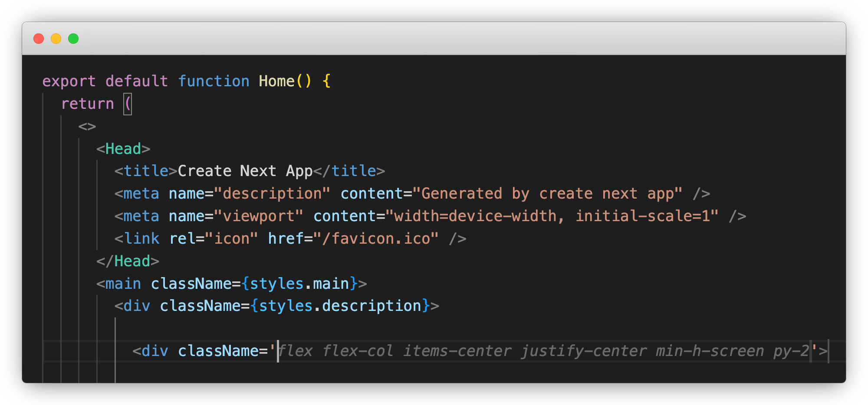Click the "viewport" attribute value

point(258,216)
